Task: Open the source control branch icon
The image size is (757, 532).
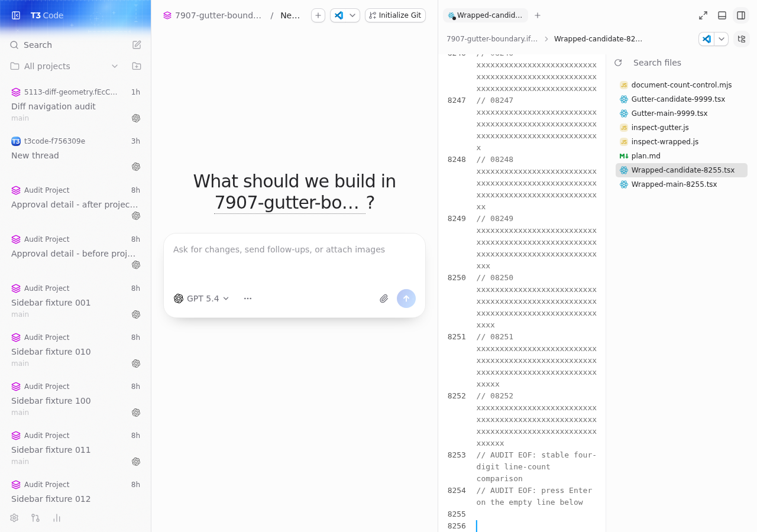Action: click(35, 518)
